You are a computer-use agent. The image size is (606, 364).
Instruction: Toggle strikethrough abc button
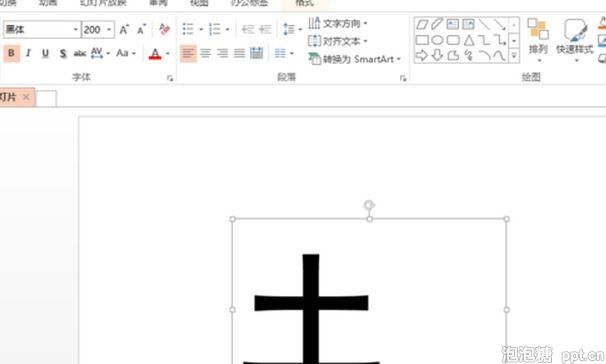[80, 53]
